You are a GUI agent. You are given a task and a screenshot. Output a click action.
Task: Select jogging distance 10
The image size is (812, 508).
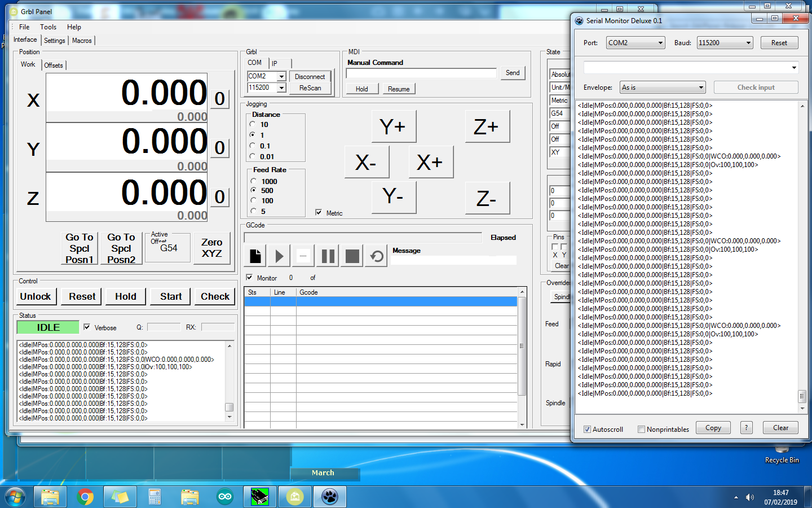click(x=253, y=124)
